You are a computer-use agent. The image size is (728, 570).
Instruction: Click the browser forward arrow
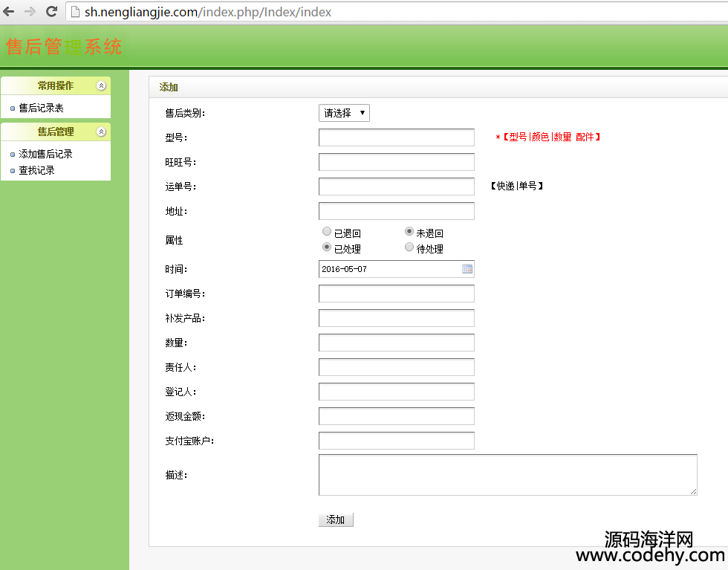[30, 11]
